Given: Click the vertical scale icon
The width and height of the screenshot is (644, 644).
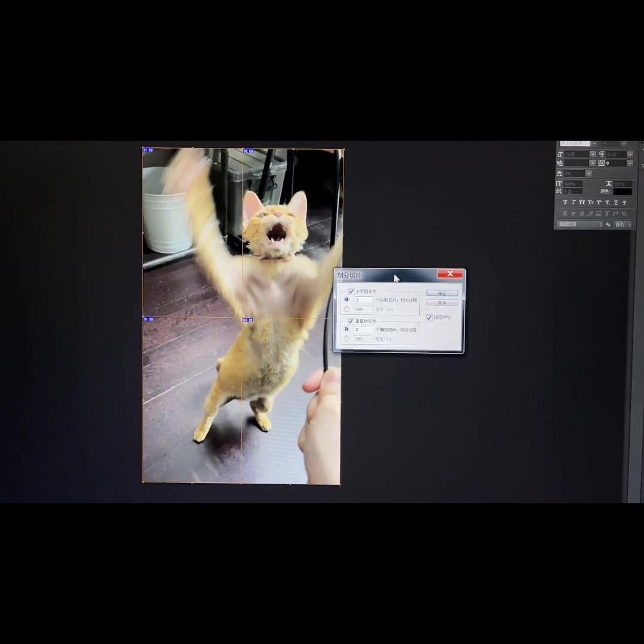Looking at the screenshot, I should point(559,184).
